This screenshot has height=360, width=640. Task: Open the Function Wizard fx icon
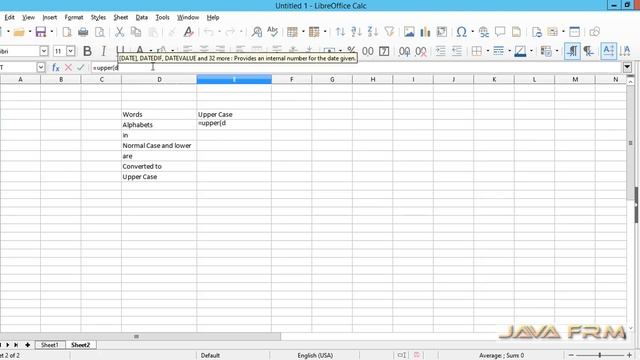pyautogui.click(x=56, y=67)
